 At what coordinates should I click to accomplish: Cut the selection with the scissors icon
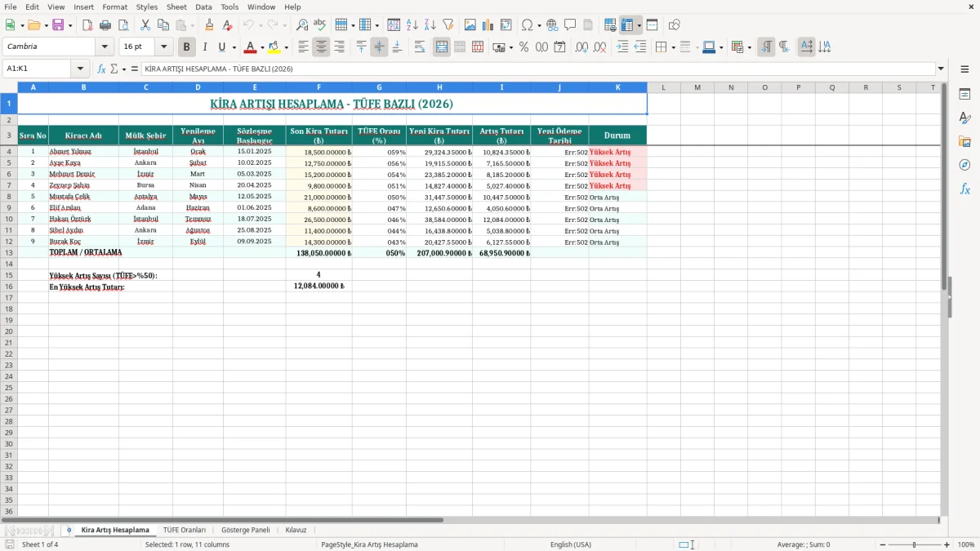(x=145, y=25)
